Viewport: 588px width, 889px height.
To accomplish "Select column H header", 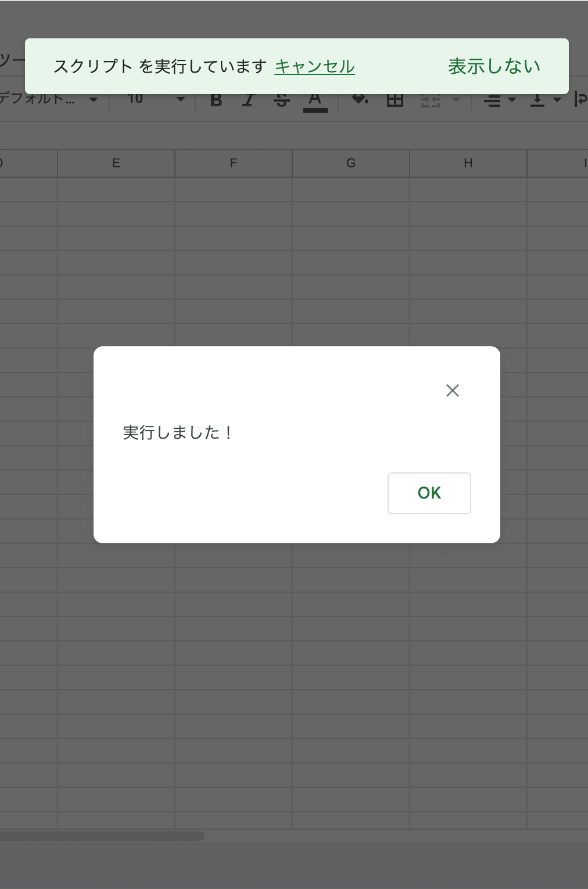I will tap(468, 163).
